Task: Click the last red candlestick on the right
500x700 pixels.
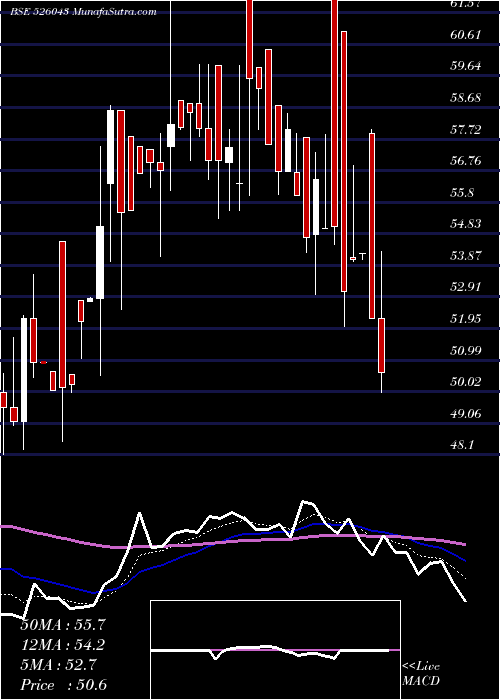Action: [x=381, y=345]
